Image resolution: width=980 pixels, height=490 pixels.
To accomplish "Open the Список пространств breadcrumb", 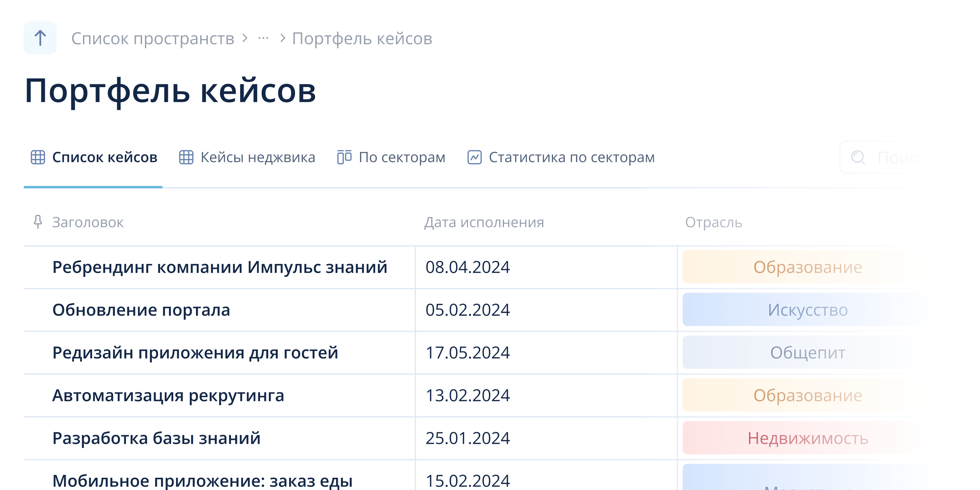I will coord(153,38).
